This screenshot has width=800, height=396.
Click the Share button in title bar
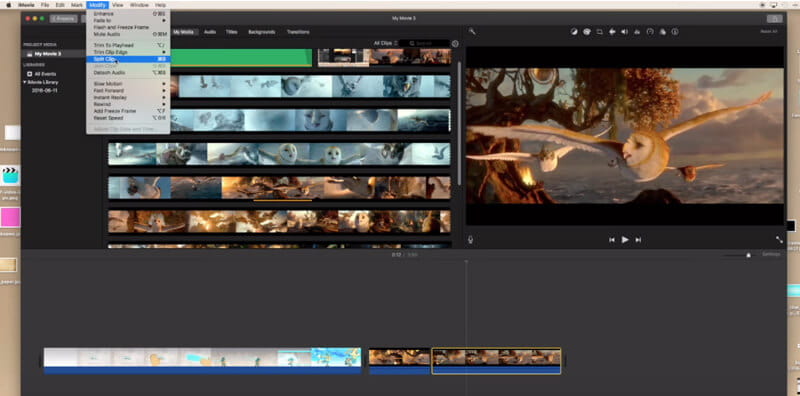(774, 18)
